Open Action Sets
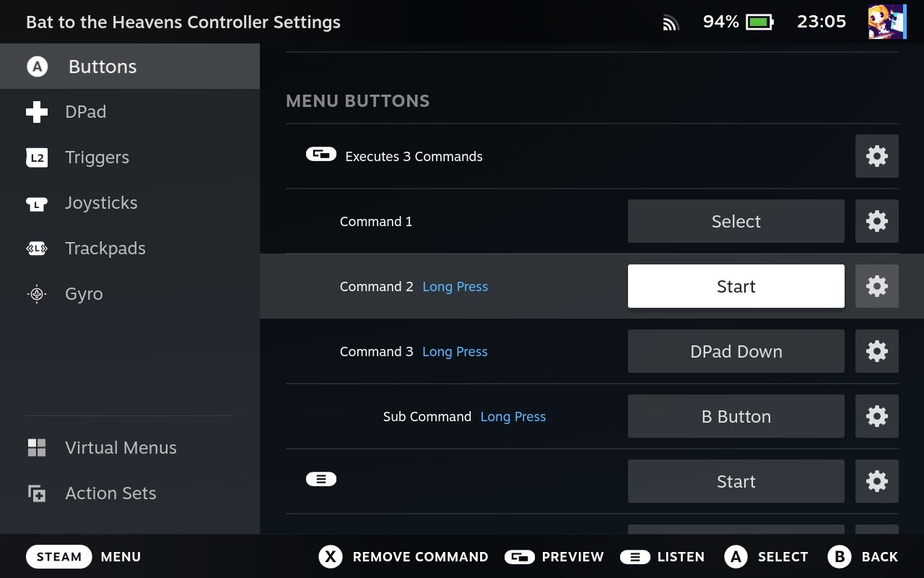924x578 pixels. 110,493
